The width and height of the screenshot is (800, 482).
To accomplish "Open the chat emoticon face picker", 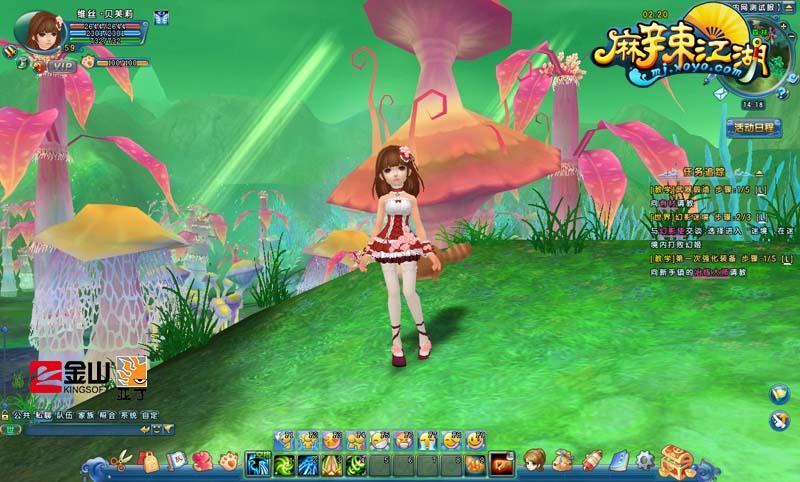I will click(157, 429).
